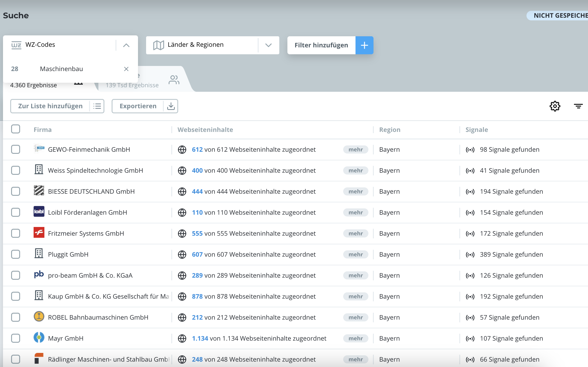This screenshot has width=588, height=367.
Task: Click the Fritzmeier Systems company logo
Action: 39,233
